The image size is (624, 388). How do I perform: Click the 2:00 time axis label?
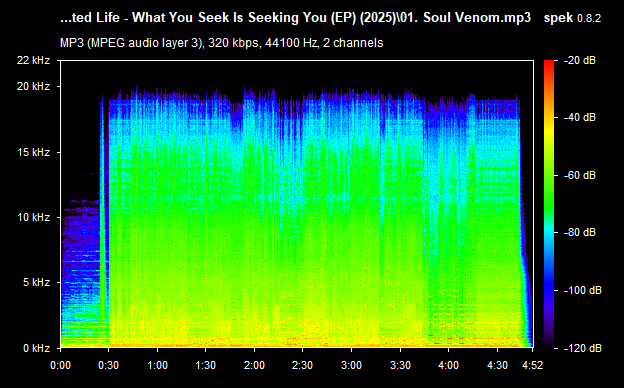click(254, 365)
